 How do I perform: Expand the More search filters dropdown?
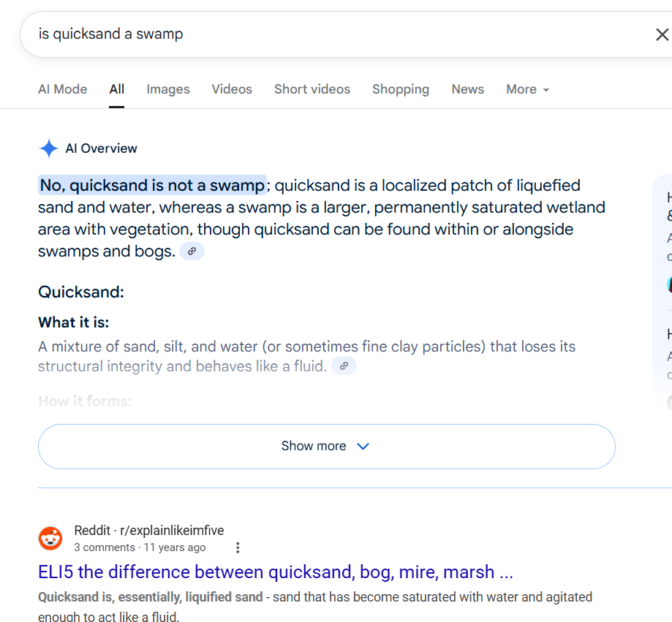coord(527,89)
